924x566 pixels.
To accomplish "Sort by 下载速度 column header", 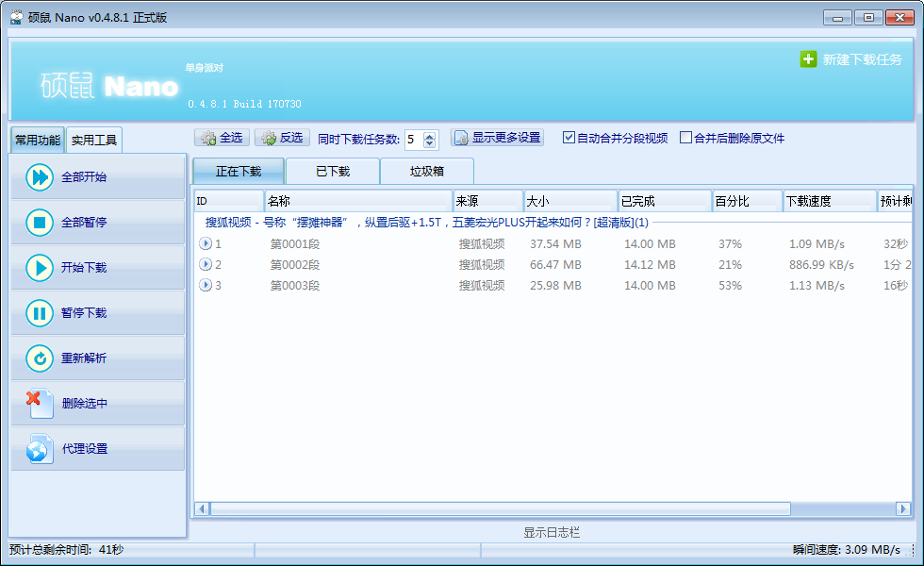I will tap(830, 201).
